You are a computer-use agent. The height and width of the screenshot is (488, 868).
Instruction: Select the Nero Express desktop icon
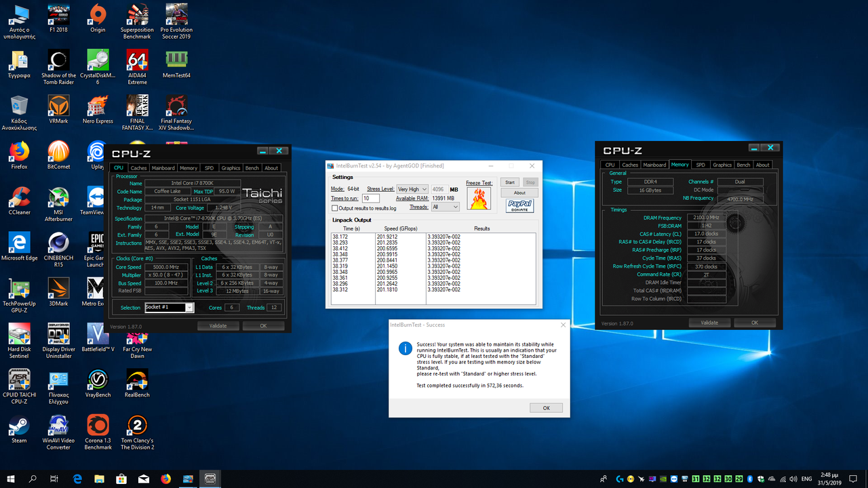98,110
